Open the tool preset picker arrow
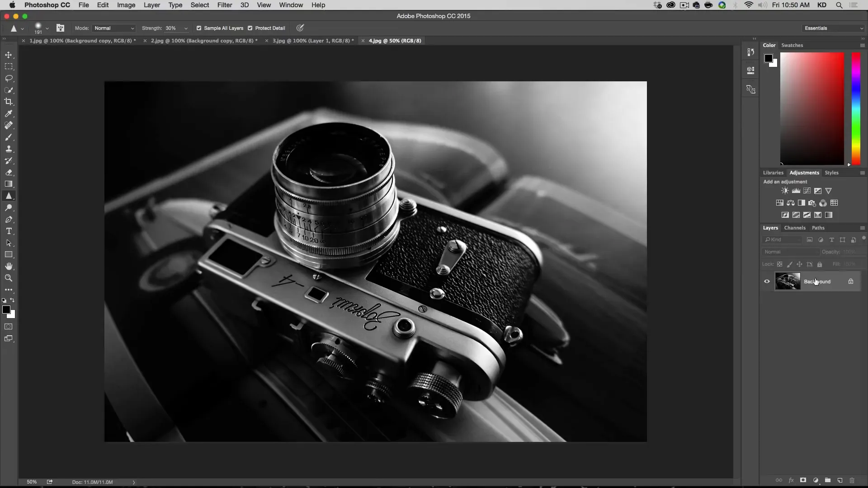This screenshot has height=488, width=868. click(22, 28)
